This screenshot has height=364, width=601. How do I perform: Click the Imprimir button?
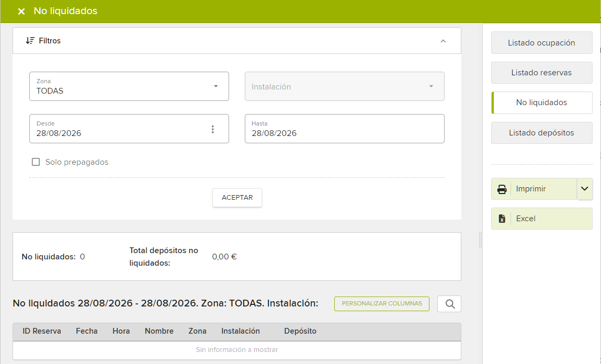tap(534, 189)
